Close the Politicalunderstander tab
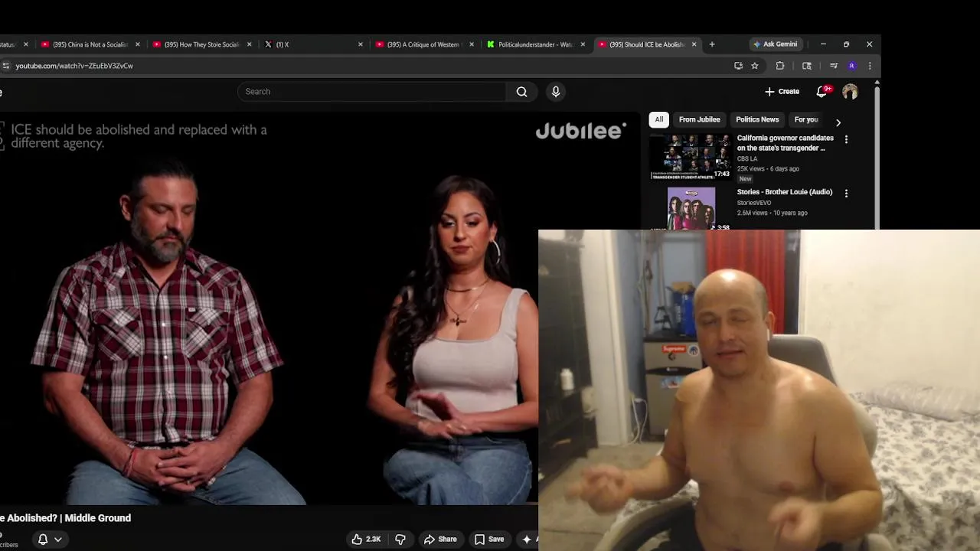 583,44
